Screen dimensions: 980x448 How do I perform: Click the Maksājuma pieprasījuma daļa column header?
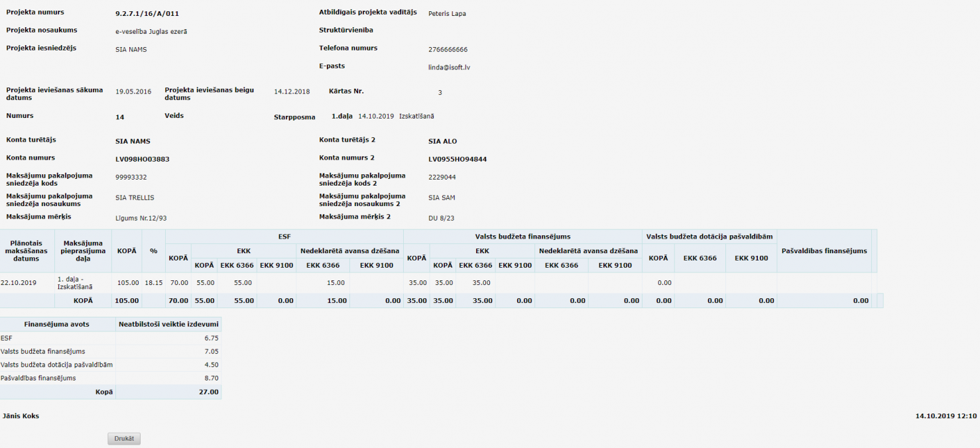(x=83, y=251)
